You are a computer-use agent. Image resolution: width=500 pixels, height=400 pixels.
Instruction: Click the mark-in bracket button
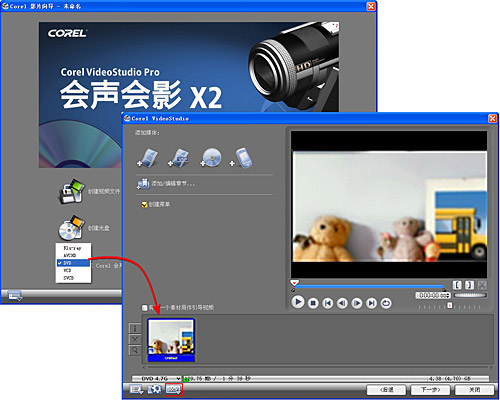[457, 285]
